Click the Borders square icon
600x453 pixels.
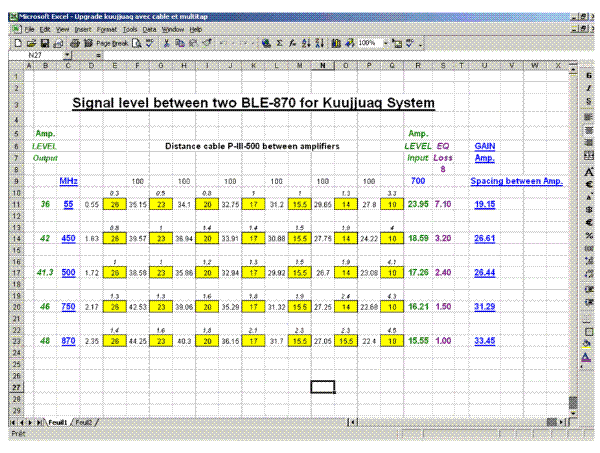pyautogui.click(x=589, y=331)
